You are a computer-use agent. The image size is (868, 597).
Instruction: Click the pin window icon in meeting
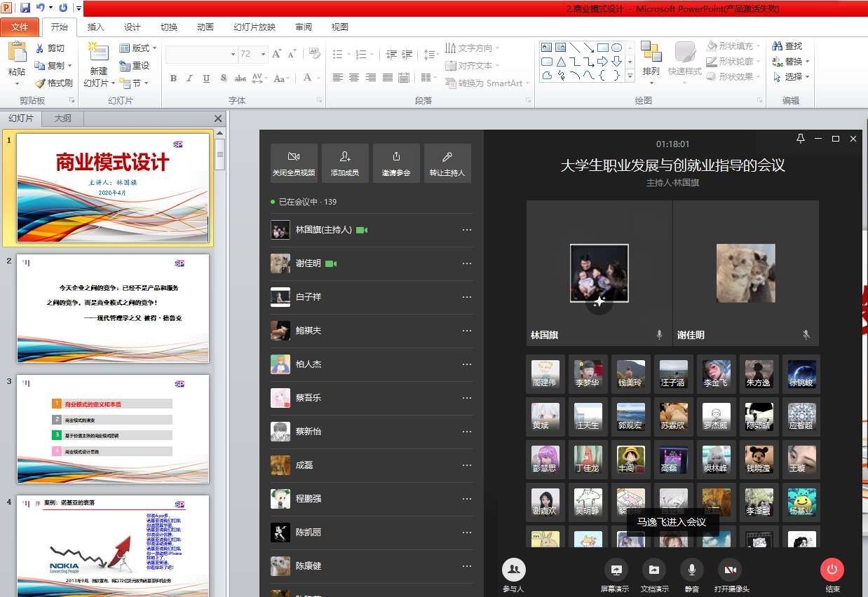(801, 139)
